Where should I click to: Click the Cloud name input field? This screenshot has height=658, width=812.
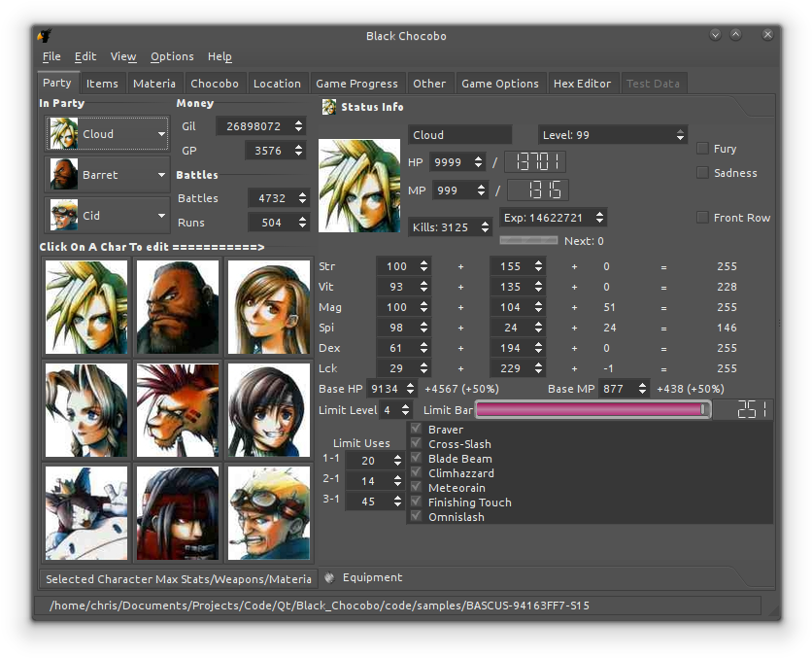pyautogui.click(x=459, y=135)
